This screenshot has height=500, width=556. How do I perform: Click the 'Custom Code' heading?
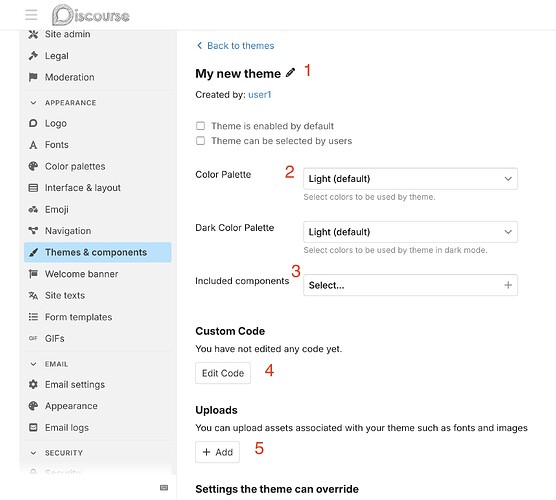pyautogui.click(x=230, y=331)
